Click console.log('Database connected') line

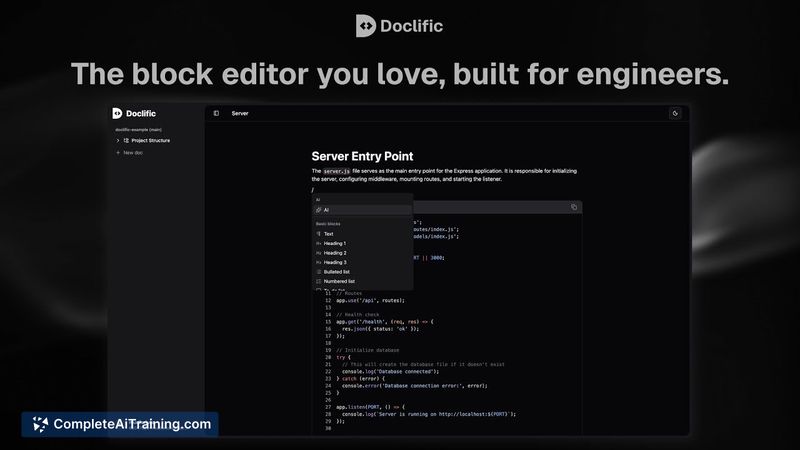tap(390, 372)
